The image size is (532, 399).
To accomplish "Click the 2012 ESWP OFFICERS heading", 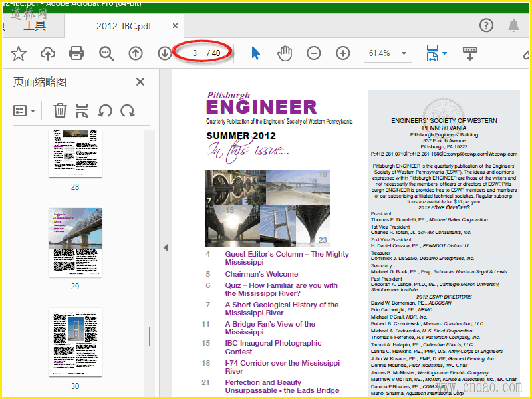I will 444,207.
